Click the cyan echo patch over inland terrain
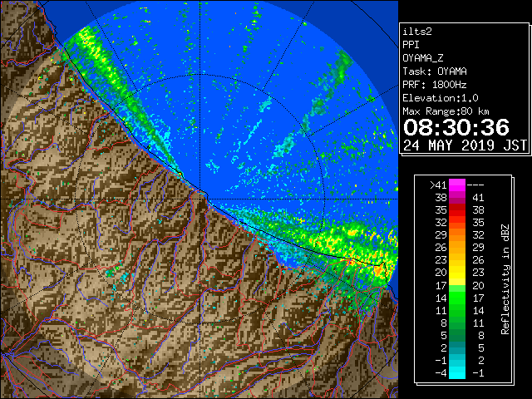The width and height of the screenshot is (532, 399). [x=124, y=278]
